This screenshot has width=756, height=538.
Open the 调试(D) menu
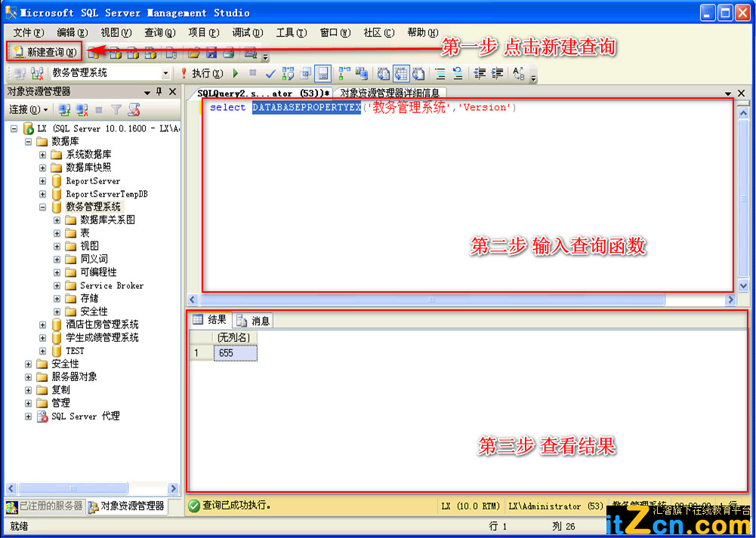[247, 32]
